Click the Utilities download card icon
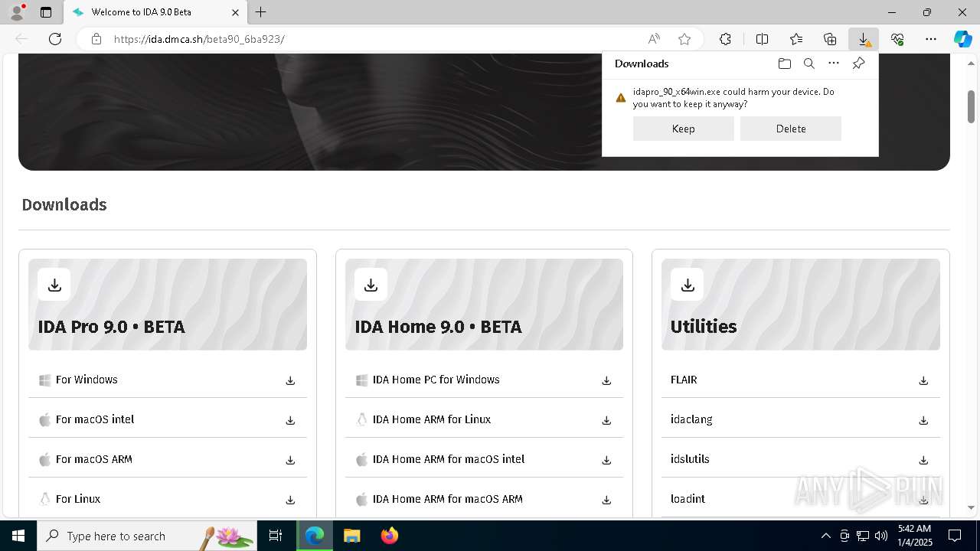980x551 pixels. 688,285
